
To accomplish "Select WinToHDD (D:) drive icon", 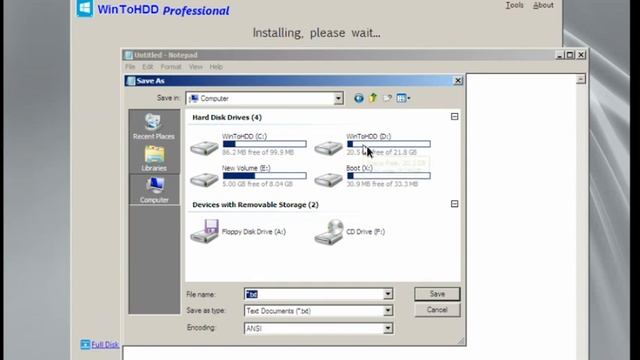I will pos(328,147).
